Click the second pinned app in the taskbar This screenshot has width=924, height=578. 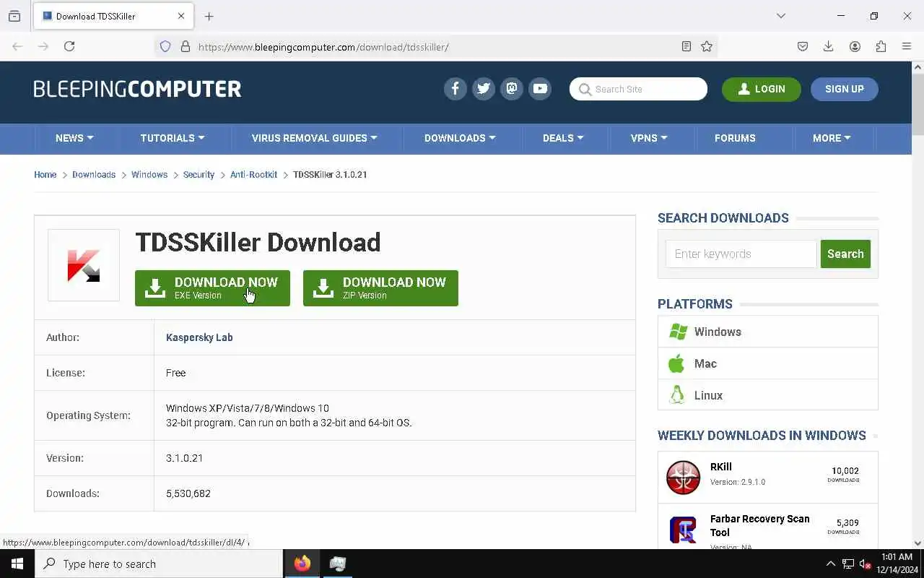tap(337, 564)
